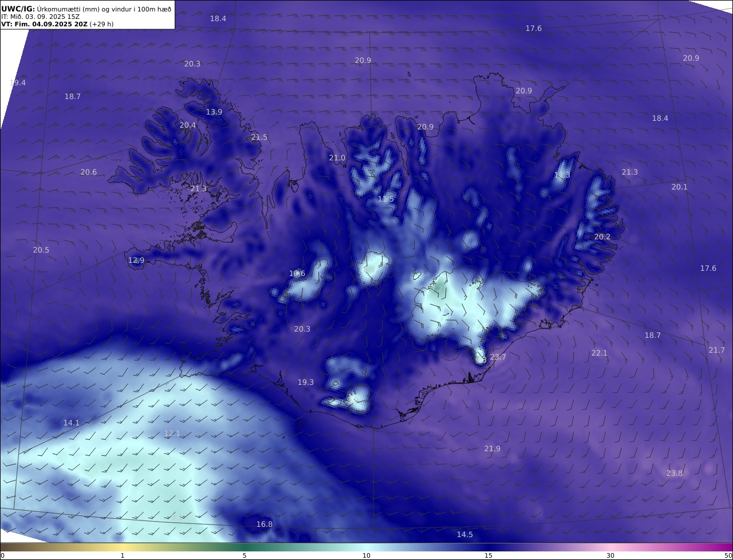Click the yellow segment of the precipitation color bar

pyautogui.click(x=123, y=547)
